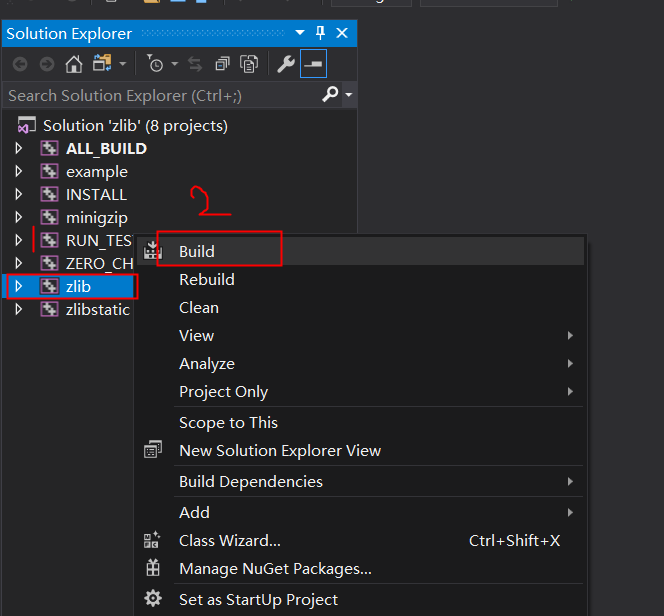
Task: Choose Clean from the context menu
Action: (x=360, y=307)
